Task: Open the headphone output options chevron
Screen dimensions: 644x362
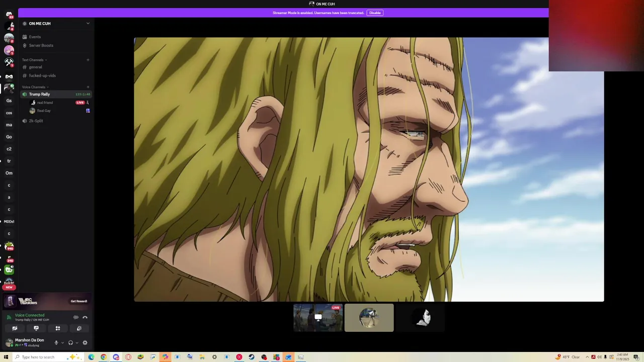Action: 76,343
